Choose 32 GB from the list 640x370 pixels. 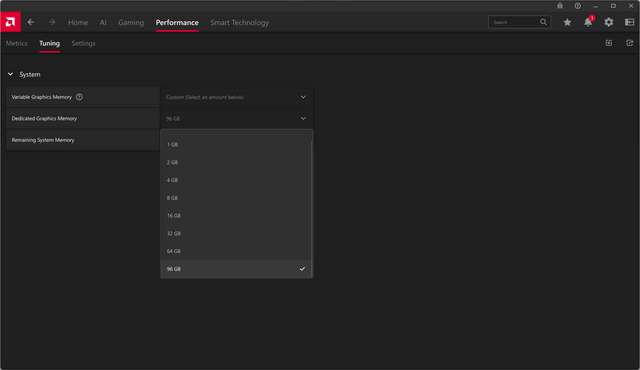[x=236, y=233]
